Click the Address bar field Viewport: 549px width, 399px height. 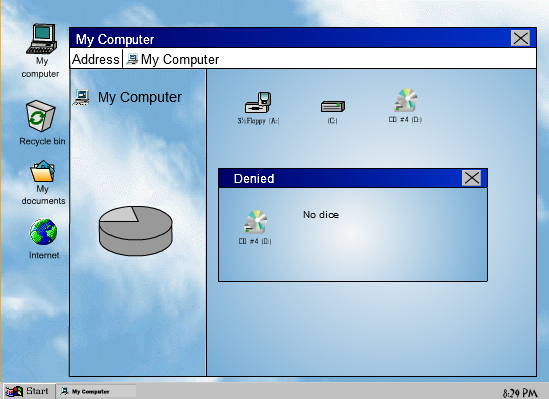tap(329, 59)
